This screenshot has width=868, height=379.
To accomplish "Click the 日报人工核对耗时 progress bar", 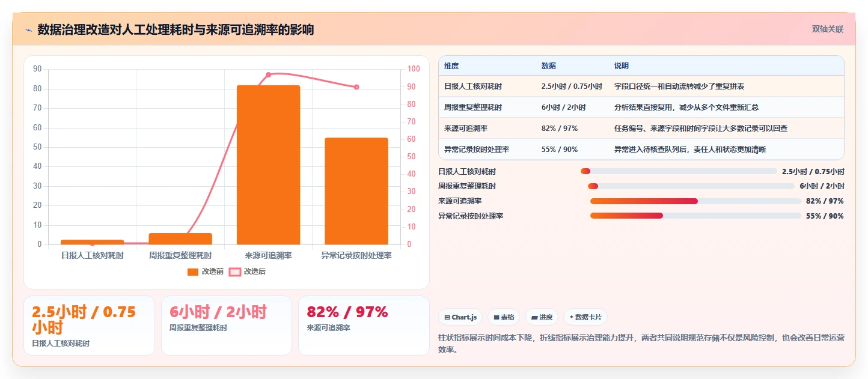I will (679, 171).
